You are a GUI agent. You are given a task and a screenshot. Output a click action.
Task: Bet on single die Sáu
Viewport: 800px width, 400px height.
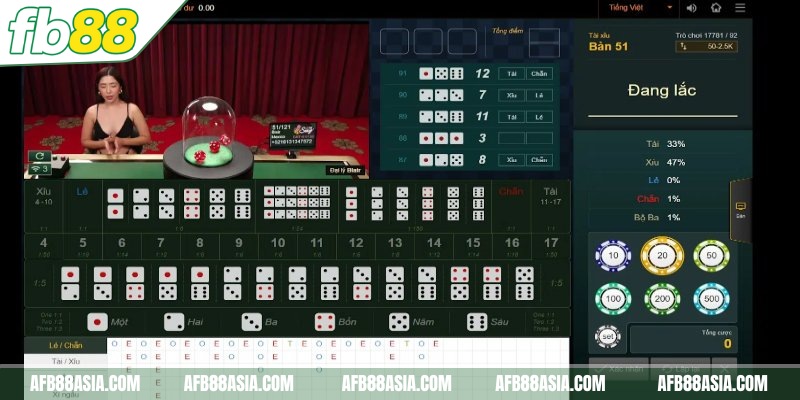487,322
